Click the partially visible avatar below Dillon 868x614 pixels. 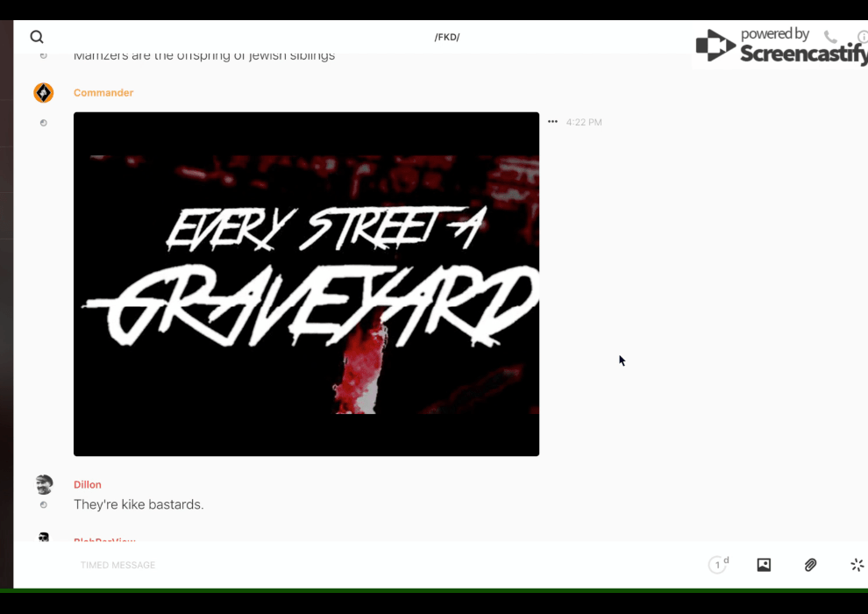pos(44,537)
